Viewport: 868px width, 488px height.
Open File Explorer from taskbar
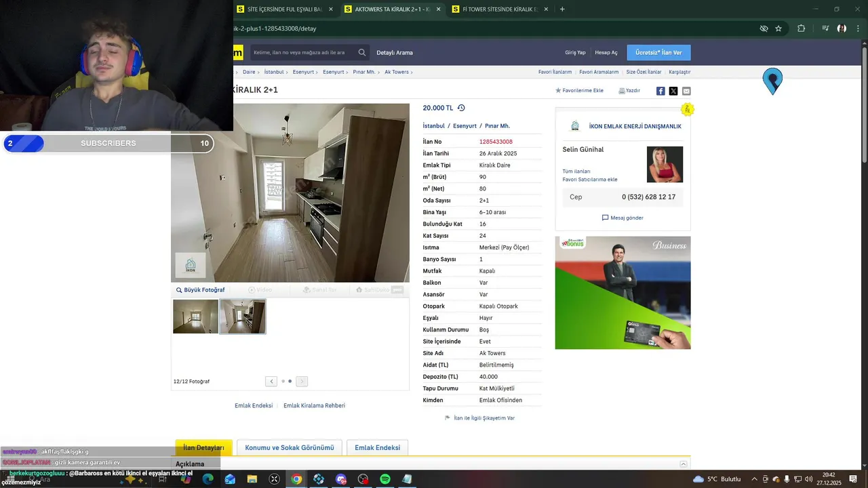coord(252,479)
